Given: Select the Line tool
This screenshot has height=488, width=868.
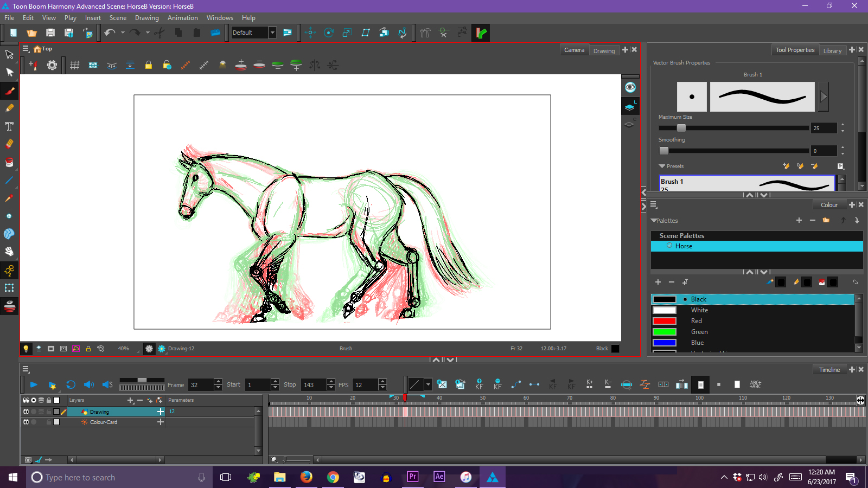Looking at the screenshot, I should tap(9, 180).
